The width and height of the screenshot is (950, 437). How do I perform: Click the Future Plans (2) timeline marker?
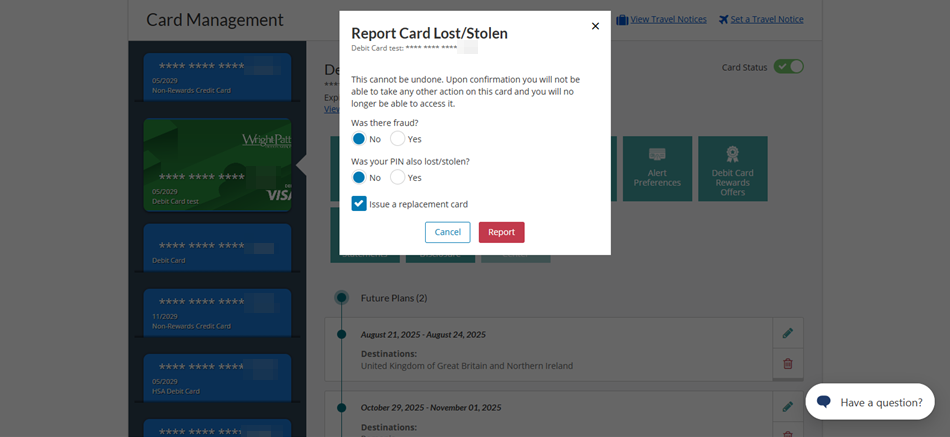[342, 298]
